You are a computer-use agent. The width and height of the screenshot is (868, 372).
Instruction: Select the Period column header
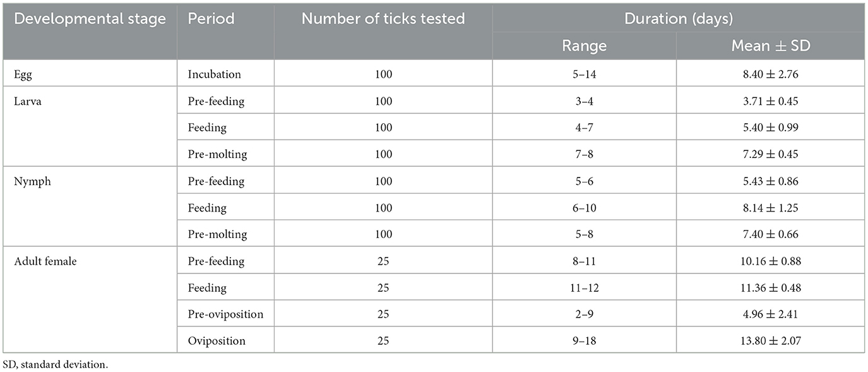211,19
